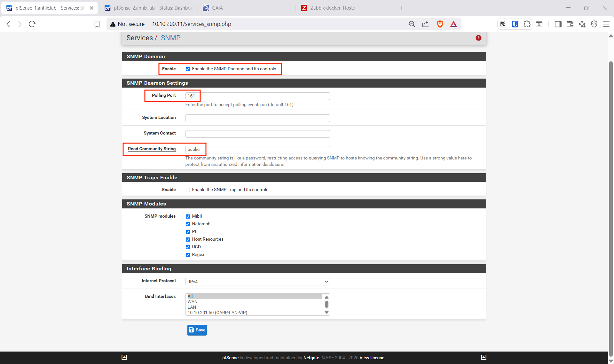Open View license link

tap(372, 358)
